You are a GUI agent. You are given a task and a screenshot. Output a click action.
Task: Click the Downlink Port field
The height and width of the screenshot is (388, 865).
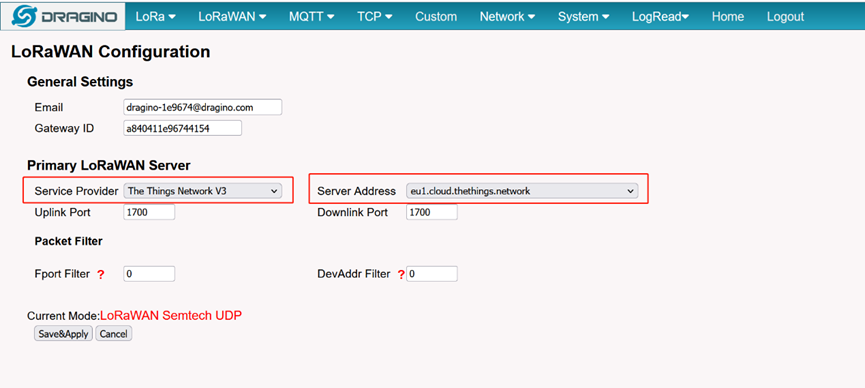coord(431,212)
